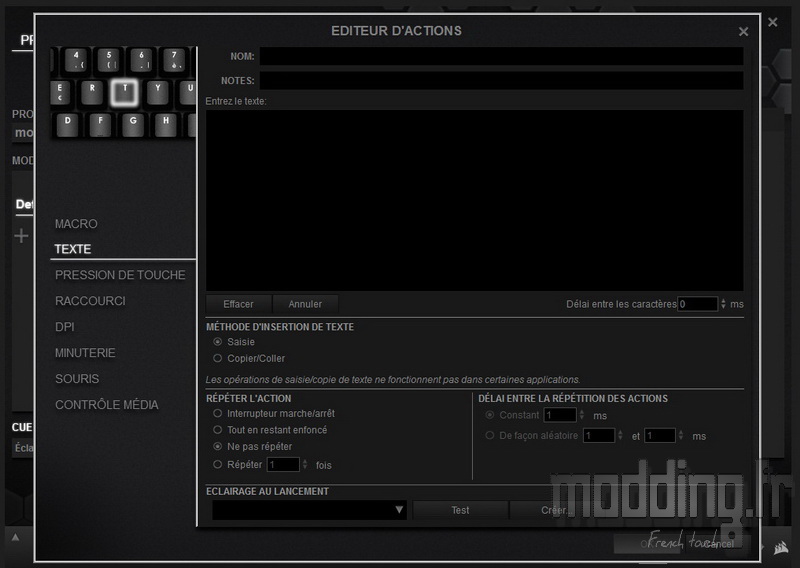The height and width of the screenshot is (568, 800).
Task: Add new item with plus icon
Action: coord(21,236)
